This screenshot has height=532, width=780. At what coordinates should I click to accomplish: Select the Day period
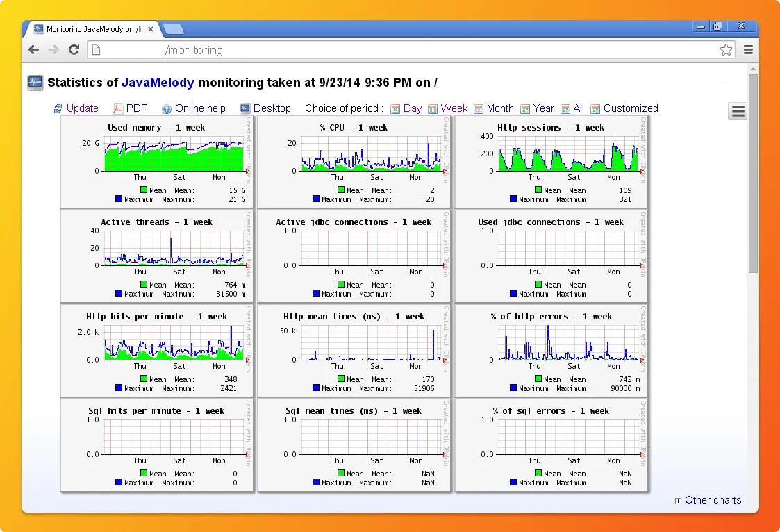tap(412, 108)
